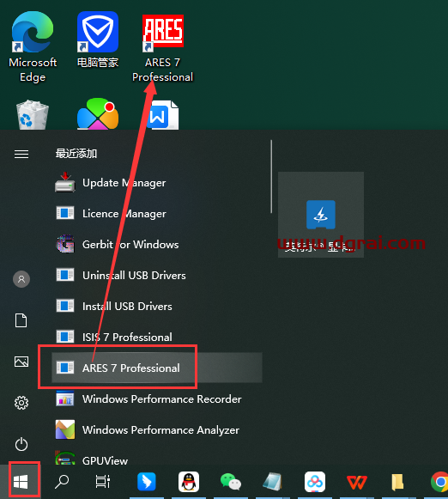Open Gerbit for Windows
The width and height of the screenshot is (448, 499).
[x=157, y=245]
